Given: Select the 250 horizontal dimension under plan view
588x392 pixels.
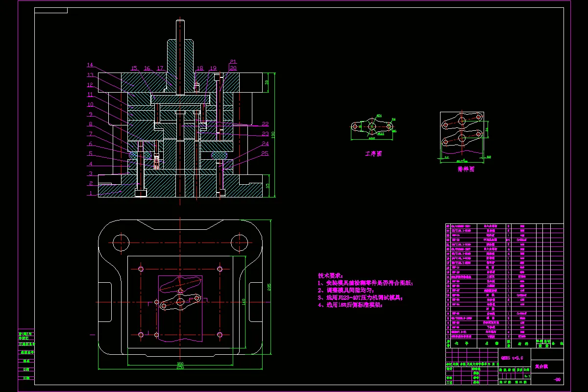Looking at the screenshot, I should [180, 367].
